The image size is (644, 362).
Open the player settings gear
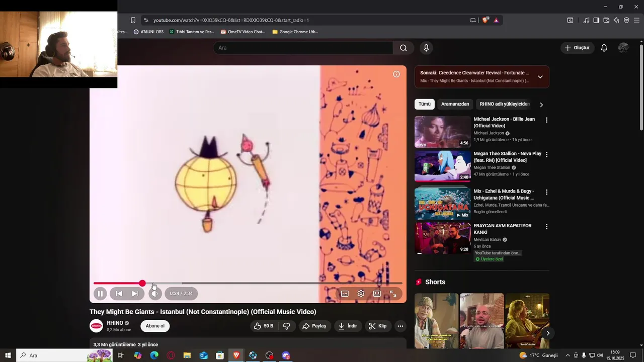click(x=361, y=294)
